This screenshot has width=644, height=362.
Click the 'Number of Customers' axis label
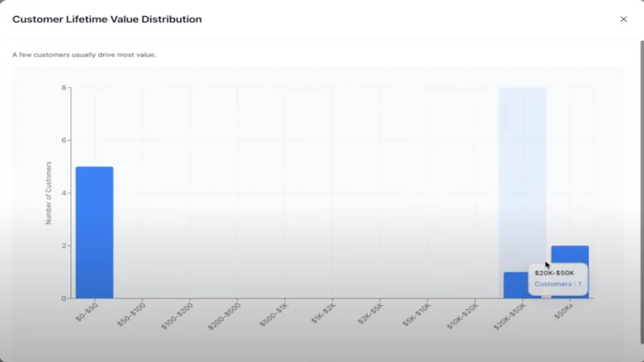(x=48, y=193)
